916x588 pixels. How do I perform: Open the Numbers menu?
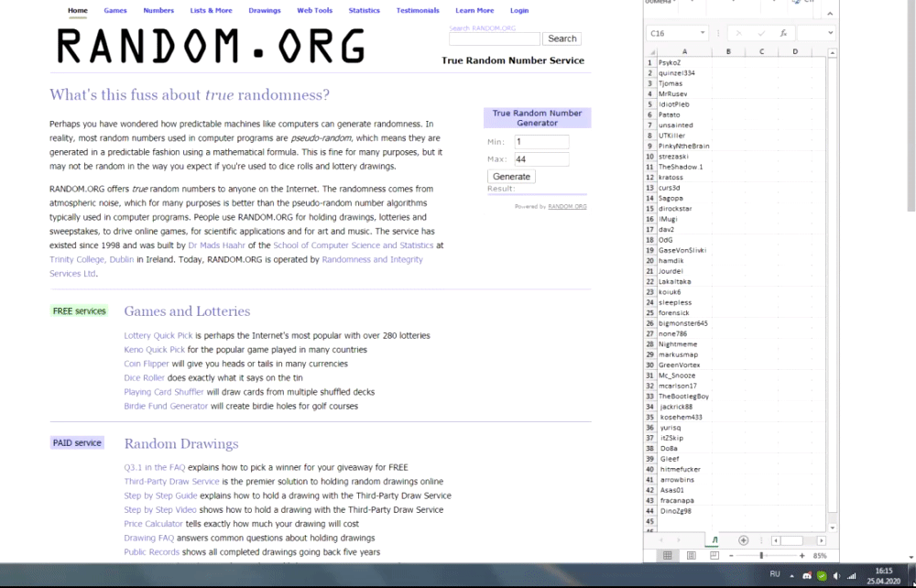[x=158, y=10]
